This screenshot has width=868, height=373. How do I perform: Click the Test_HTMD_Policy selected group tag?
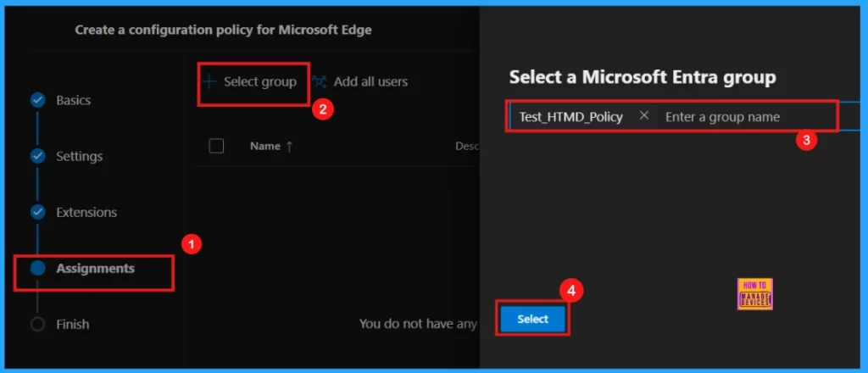point(570,117)
